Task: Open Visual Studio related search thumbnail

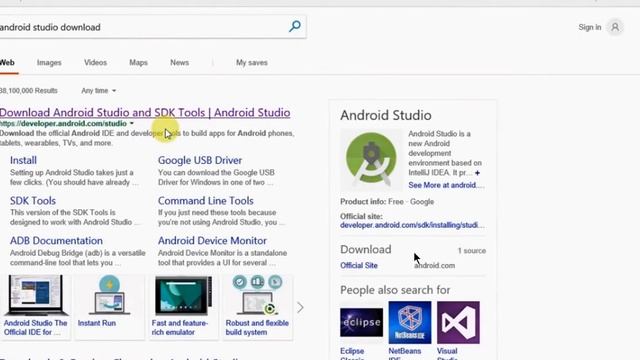Action: [458, 322]
